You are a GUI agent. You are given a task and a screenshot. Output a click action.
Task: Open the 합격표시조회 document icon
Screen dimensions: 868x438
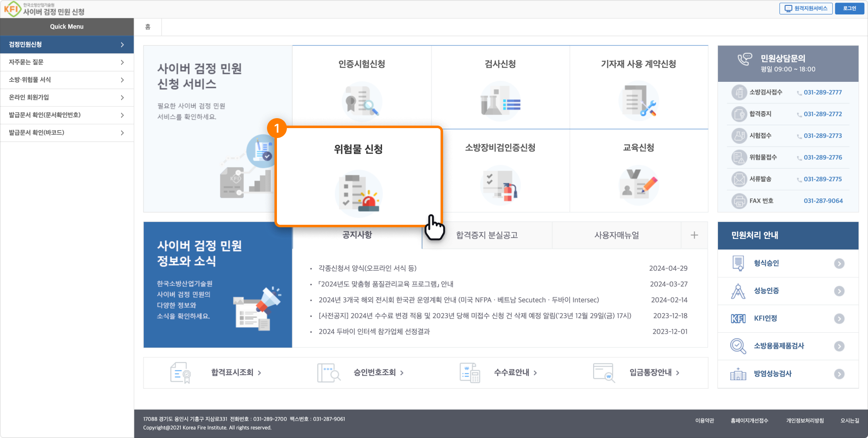coord(180,373)
